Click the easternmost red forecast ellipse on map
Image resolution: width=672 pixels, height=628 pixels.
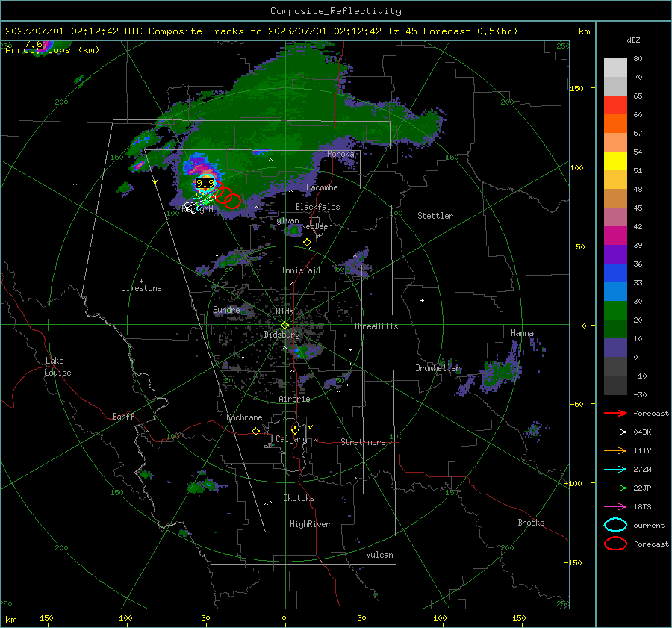(233, 201)
